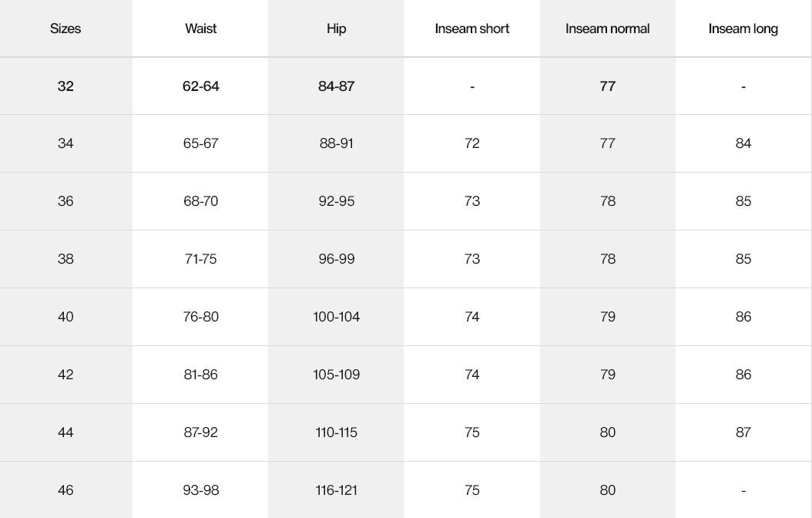The height and width of the screenshot is (518, 812).
Task: Select the Inseam short column header
Action: click(x=471, y=29)
